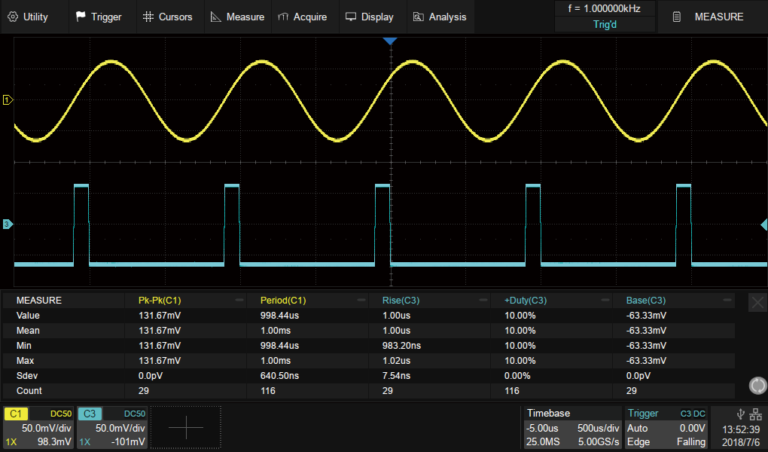768x452 pixels.
Task: Click the blue C3 level indicator on left edge
Action: [8, 224]
